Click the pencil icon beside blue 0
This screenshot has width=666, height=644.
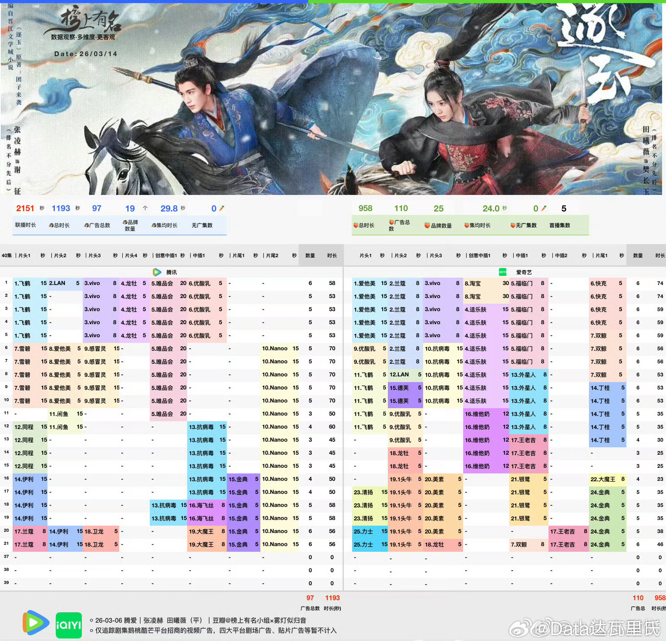click(222, 208)
